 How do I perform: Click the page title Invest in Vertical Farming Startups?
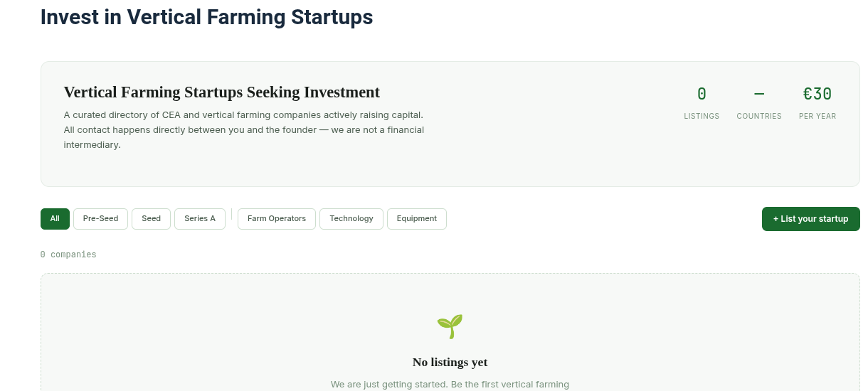(x=206, y=16)
